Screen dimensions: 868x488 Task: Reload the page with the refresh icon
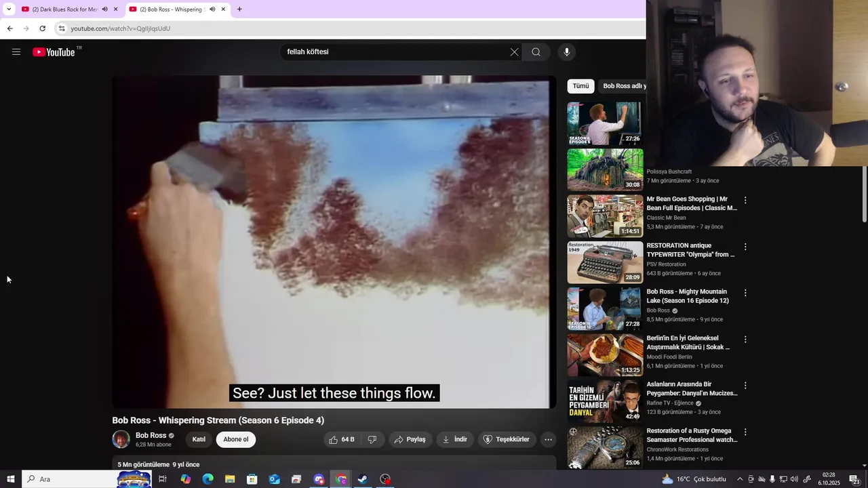pos(42,28)
